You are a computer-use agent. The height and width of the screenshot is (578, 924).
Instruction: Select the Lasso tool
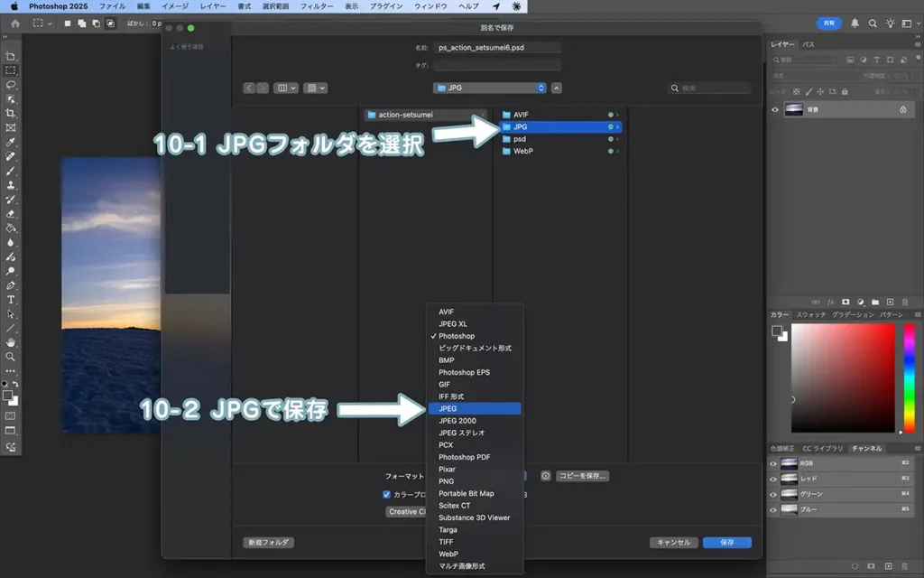tap(11, 84)
